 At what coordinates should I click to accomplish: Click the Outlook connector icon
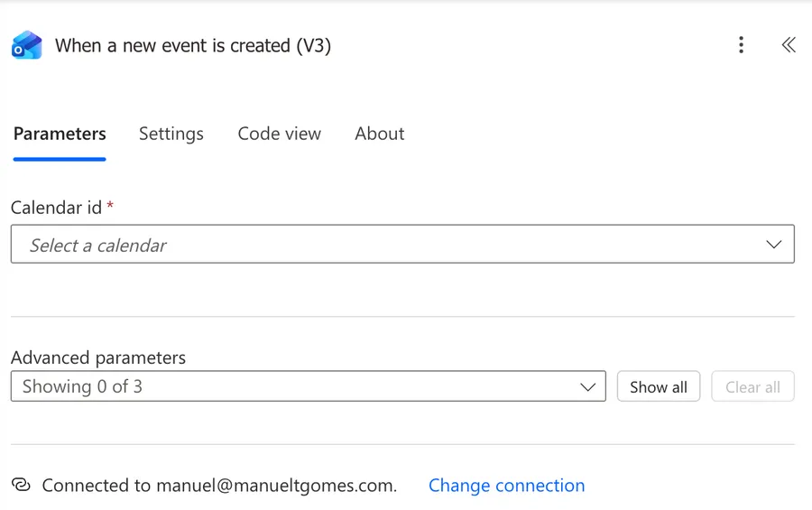26,45
